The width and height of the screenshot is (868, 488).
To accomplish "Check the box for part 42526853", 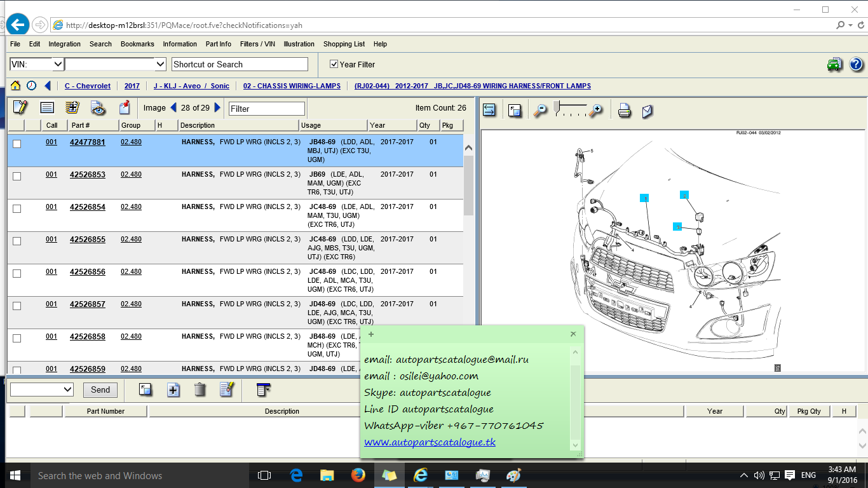I will pyautogui.click(x=17, y=176).
